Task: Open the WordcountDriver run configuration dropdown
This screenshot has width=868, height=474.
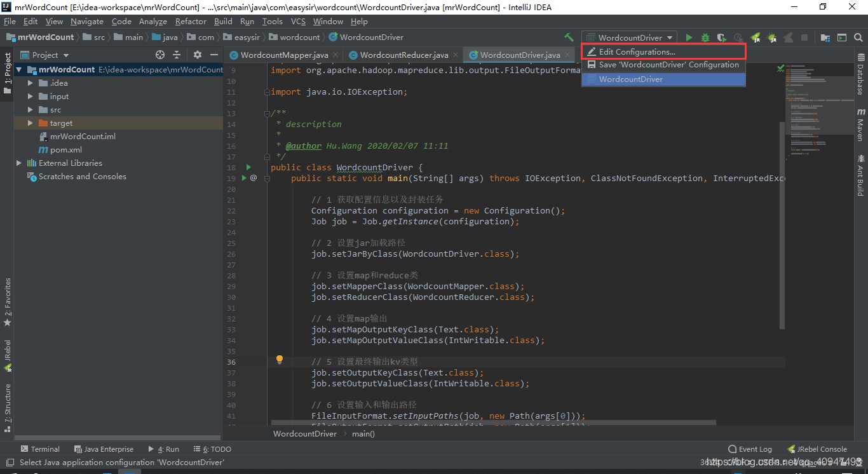Action: pos(629,37)
